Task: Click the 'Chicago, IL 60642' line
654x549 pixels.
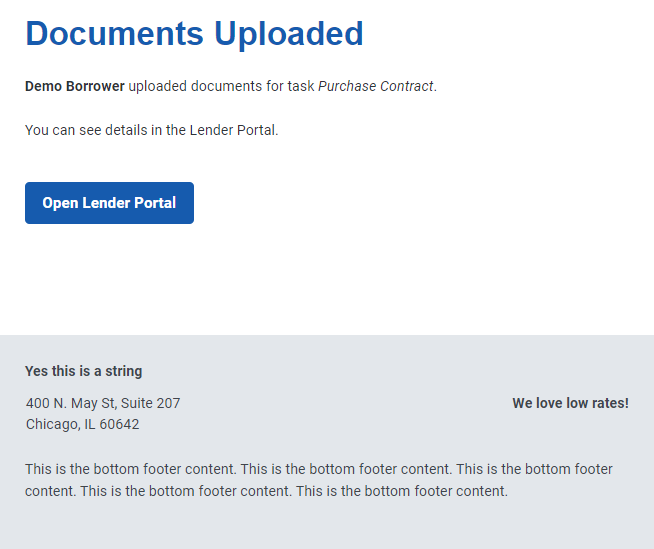Action: [x=83, y=424]
